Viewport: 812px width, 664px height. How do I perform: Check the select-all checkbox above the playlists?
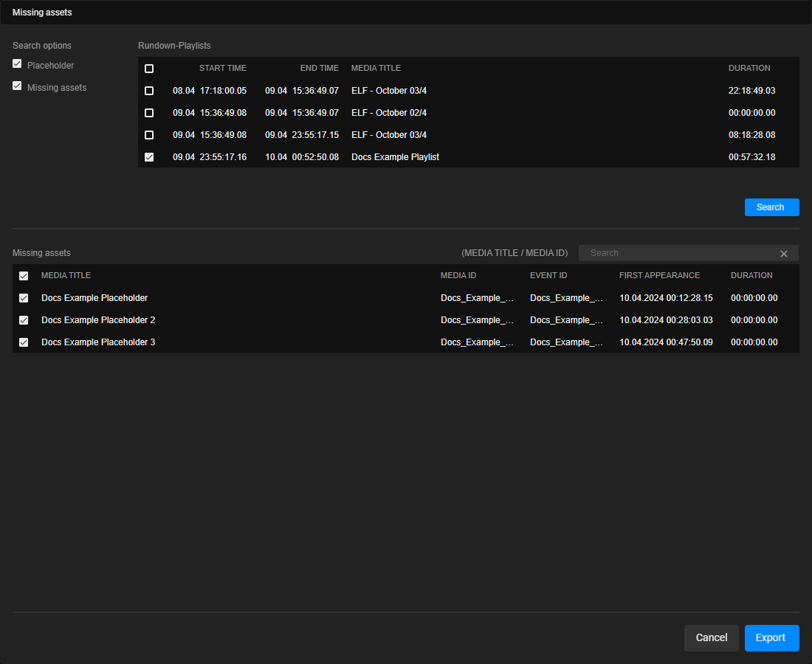coord(149,68)
